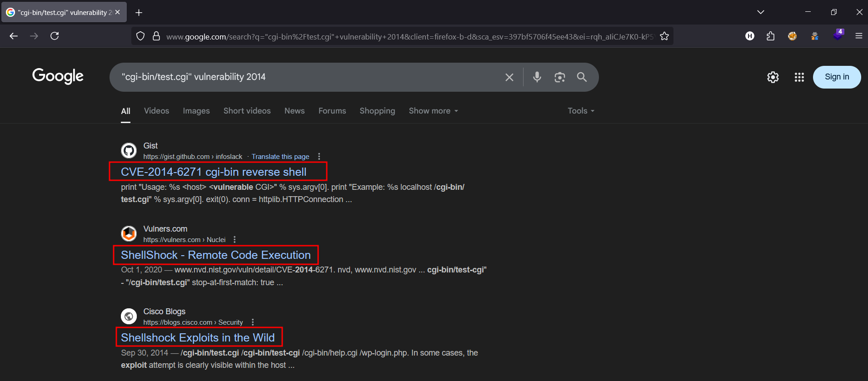Switch to the Forums tab

click(x=332, y=111)
